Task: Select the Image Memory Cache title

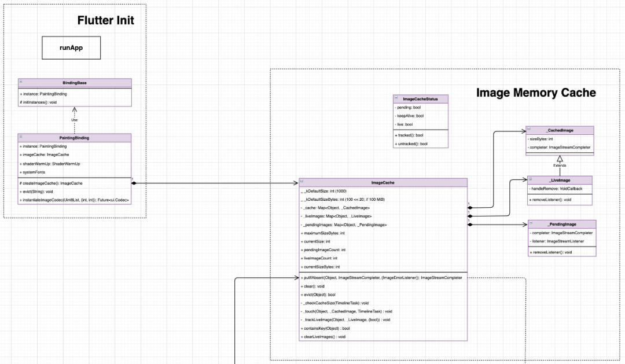Action: click(x=536, y=93)
